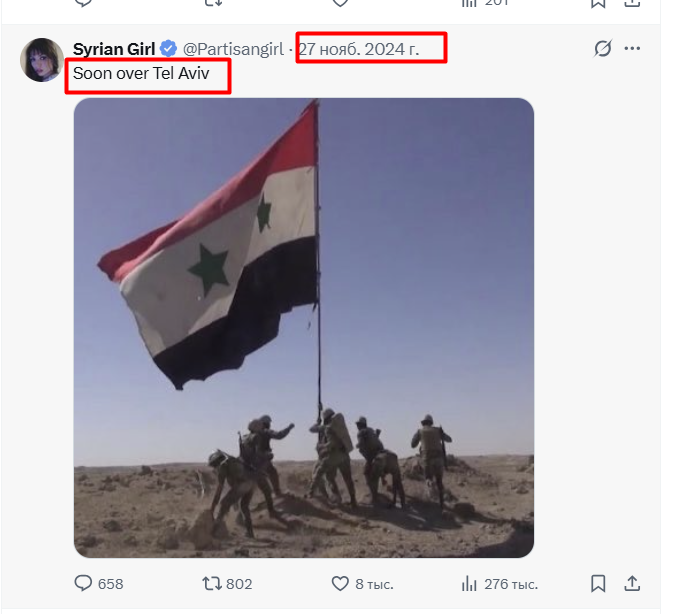674x614 pixels.
Task: Click the "Soon over Tel Aviv" tweet text
Action: click(x=141, y=73)
